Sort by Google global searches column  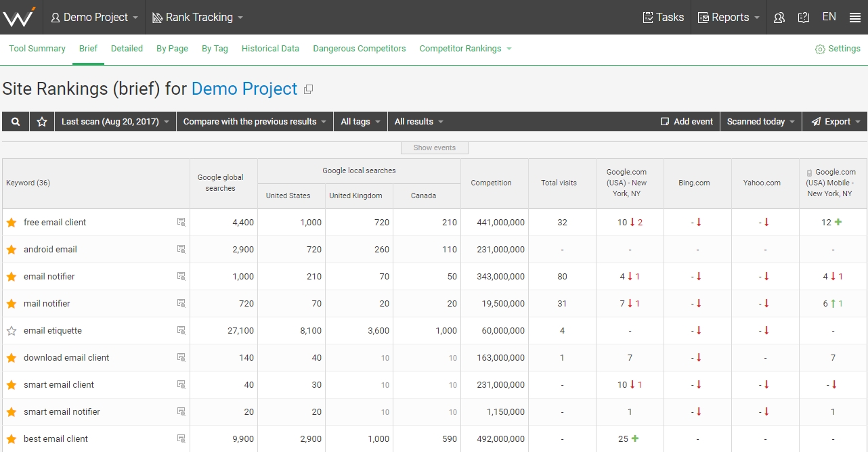point(223,183)
